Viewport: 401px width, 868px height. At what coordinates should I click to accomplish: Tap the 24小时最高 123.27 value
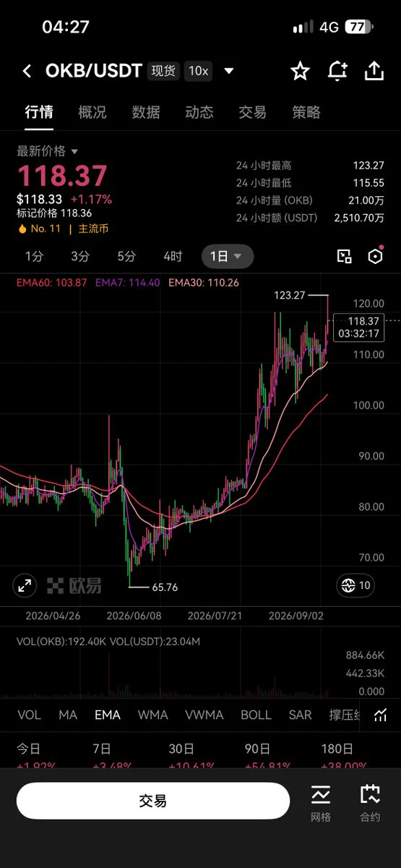pyautogui.click(x=368, y=166)
